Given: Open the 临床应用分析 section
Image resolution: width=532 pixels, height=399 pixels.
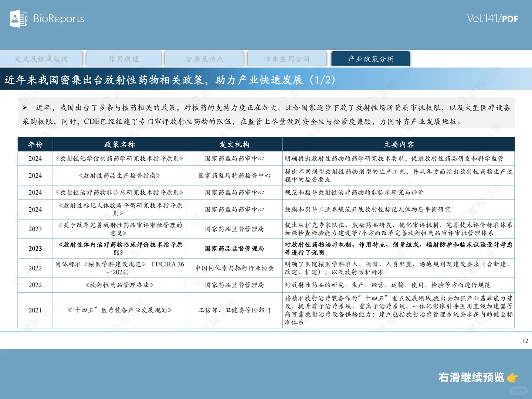Looking at the screenshot, I should point(287,58).
